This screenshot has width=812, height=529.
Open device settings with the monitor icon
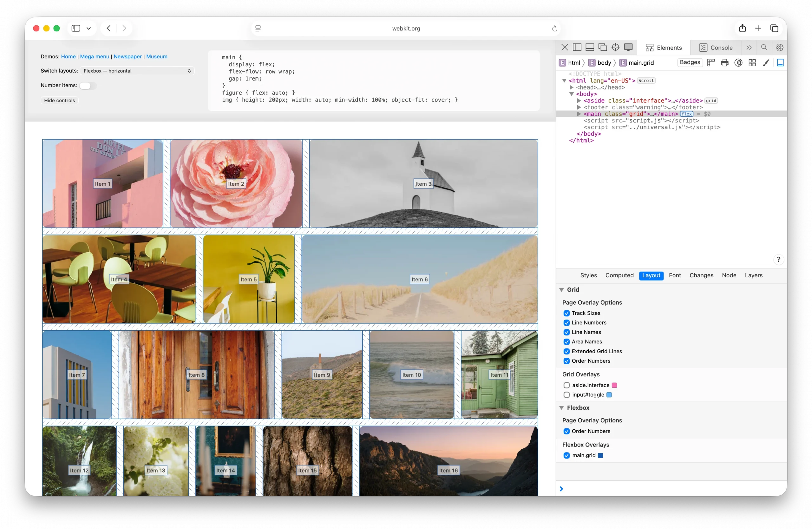628,47
